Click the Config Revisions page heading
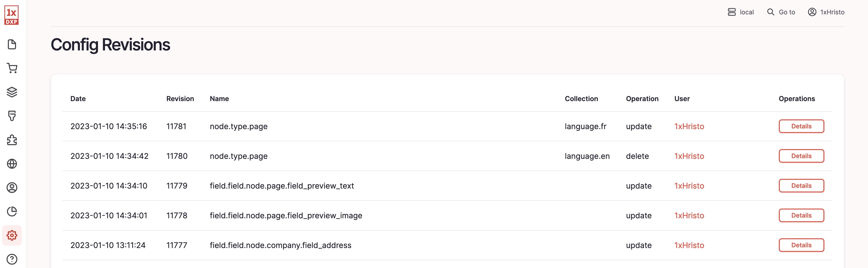Viewport: 868px width, 268px height. click(x=110, y=45)
